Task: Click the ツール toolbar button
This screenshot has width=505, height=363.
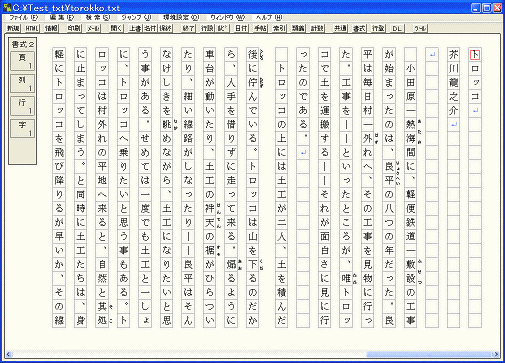Action: 420,28
